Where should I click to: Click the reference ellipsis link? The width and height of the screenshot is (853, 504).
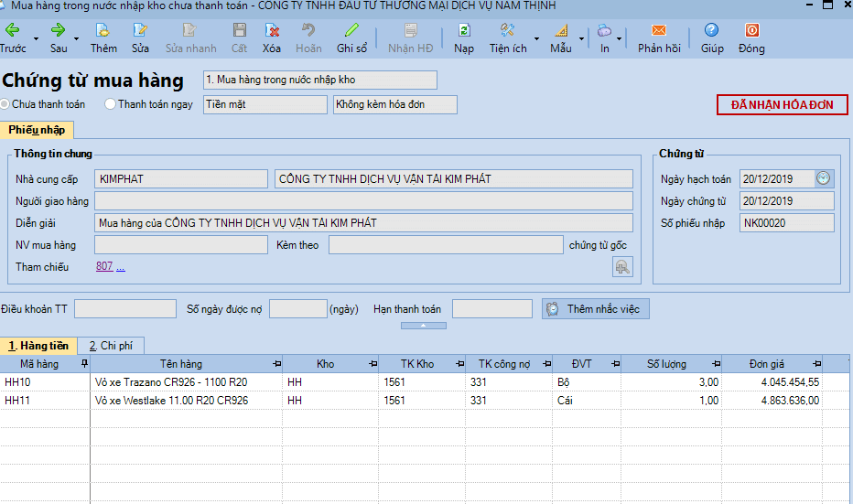(x=120, y=267)
